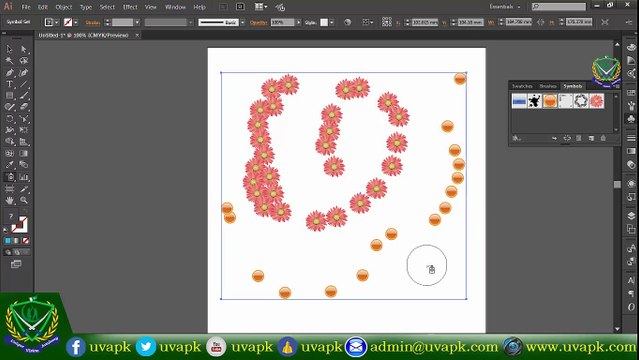Activate the Color mode button under fill box
Viewport: 639px width, 360px height.
[x=8, y=241]
